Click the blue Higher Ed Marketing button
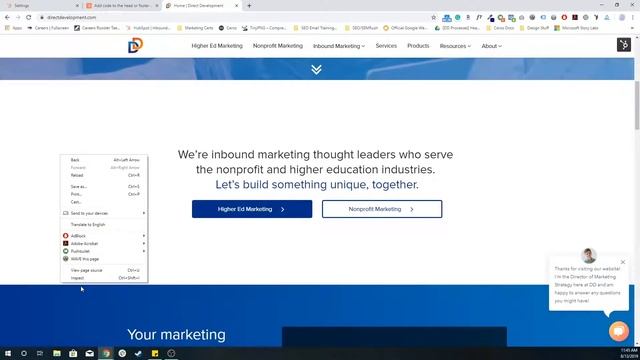Viewport: 640px width, 360px height. point(252,209)
